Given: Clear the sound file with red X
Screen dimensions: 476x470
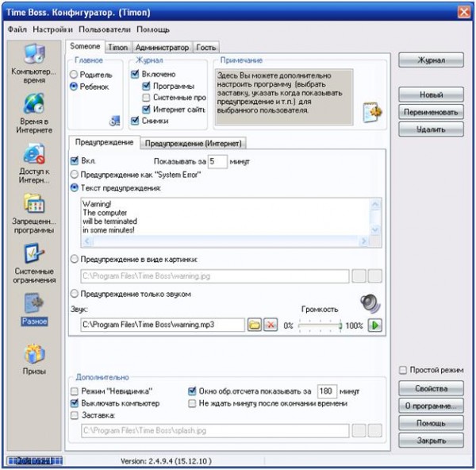Looking at the screenshot, I should 271,325.
